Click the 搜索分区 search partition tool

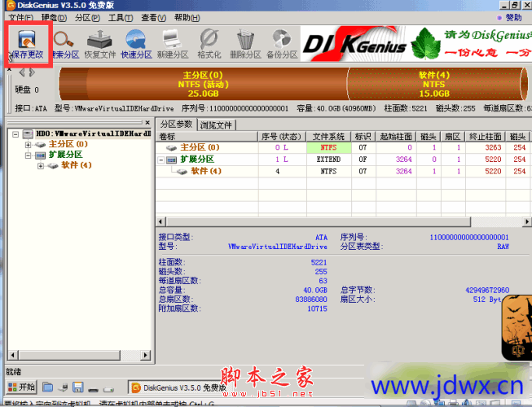64,44
